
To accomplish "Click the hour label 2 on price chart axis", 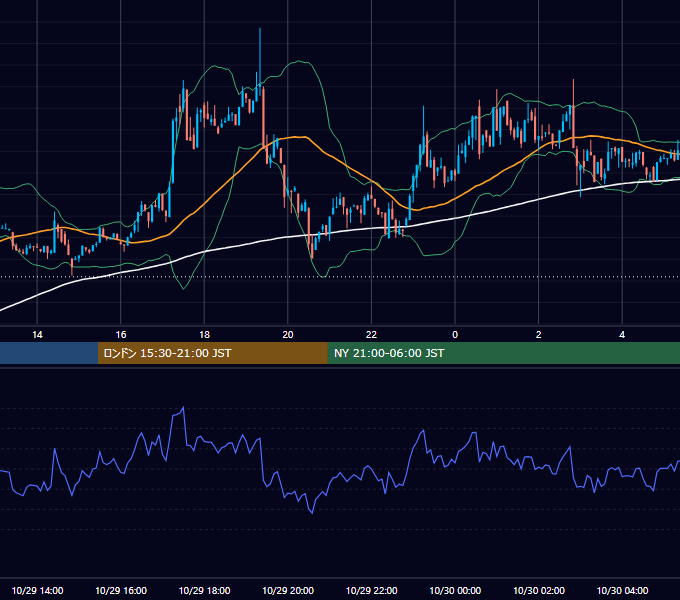I will (539, 335).
